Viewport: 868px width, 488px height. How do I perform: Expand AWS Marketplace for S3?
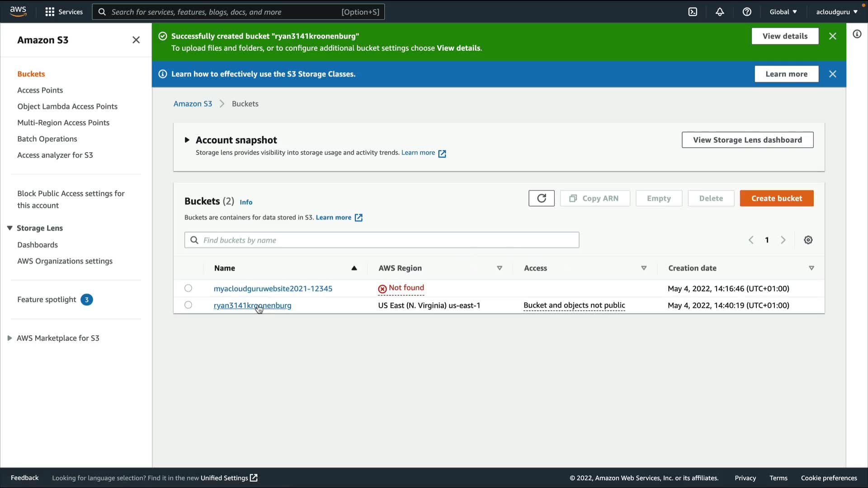[x=9, y=338]
